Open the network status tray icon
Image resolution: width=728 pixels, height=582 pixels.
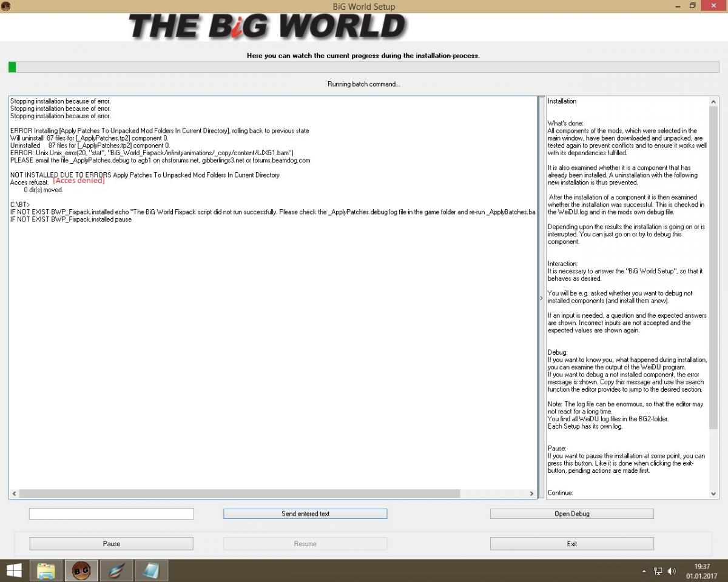658,571
